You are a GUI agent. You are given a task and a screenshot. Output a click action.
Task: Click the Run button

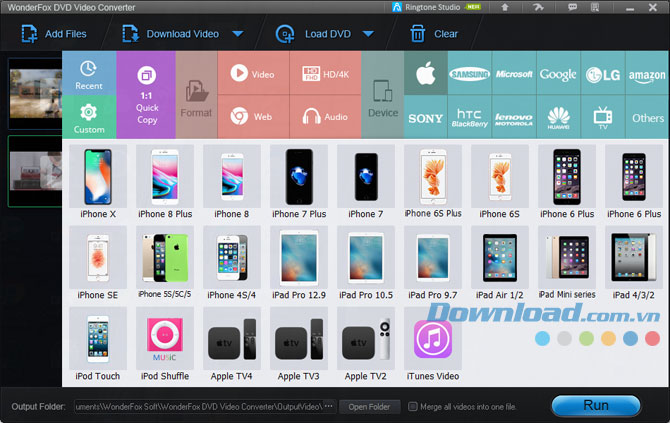[596, 405]
